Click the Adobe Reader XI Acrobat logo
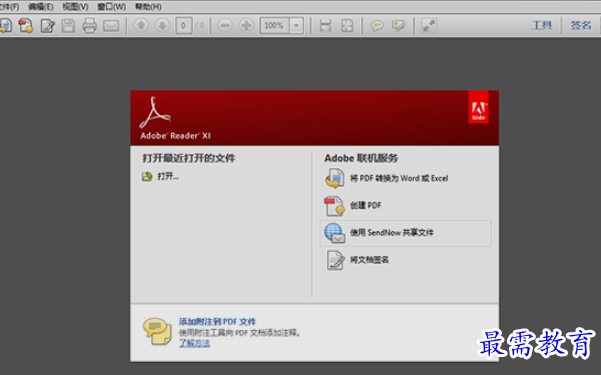 coord(155,113)
